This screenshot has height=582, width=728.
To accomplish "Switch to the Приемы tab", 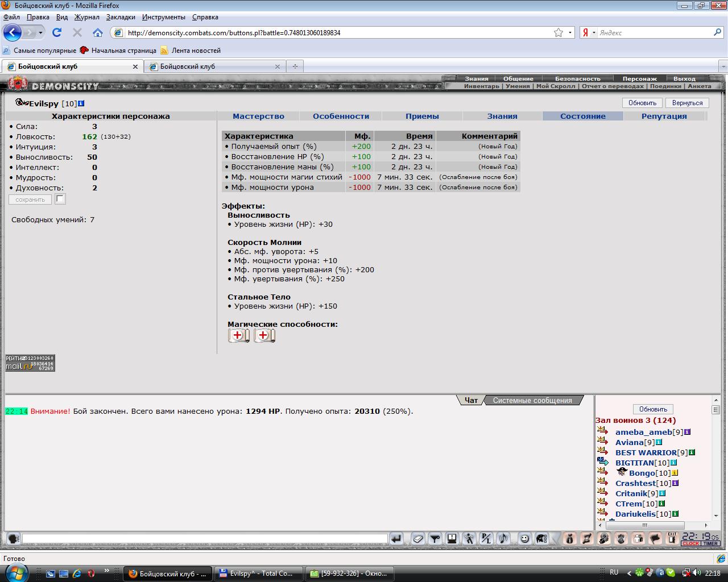I will (x=422, y=116).
